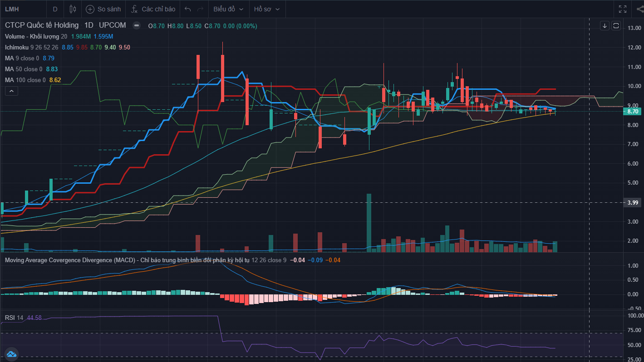
Task: Click the fx icon for Các chỉ báo
Action: coord(134,9)
